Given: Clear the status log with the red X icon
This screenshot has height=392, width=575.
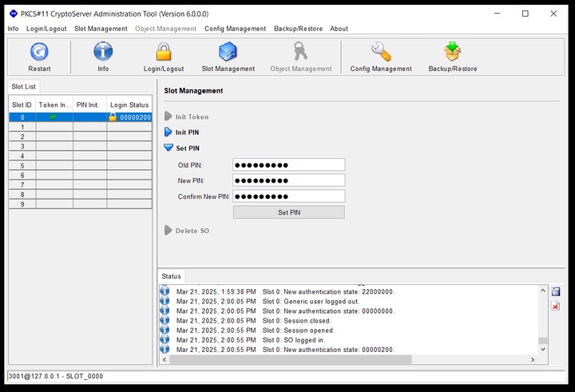Looking at the screenshot, I should [x=556, y=307].
